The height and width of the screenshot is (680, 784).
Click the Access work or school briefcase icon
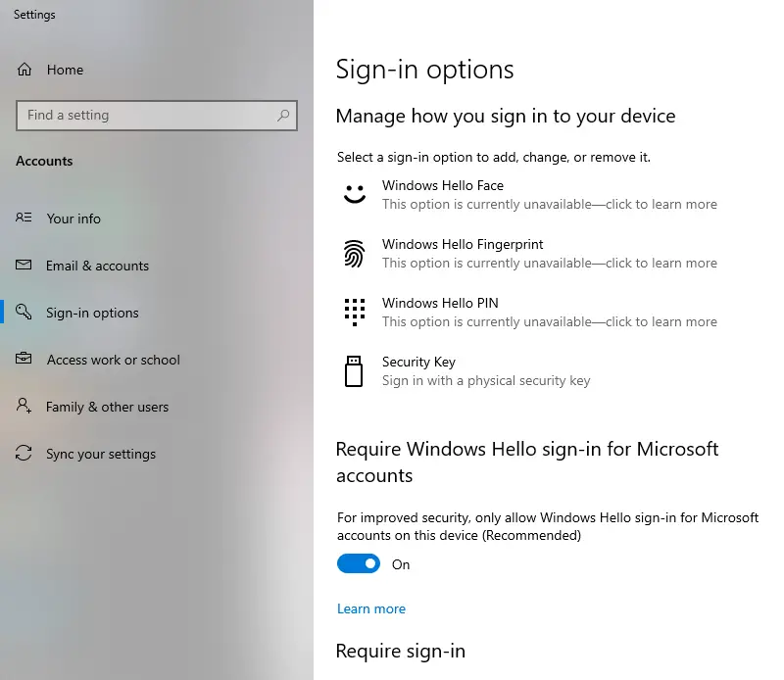pyautogui.click(x=24, y=358)
